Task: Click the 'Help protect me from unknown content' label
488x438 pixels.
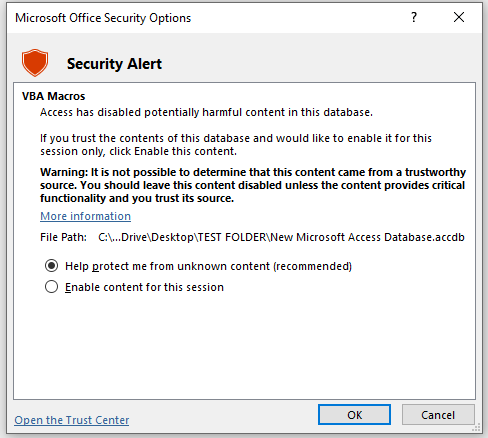Action: point(209,266)
